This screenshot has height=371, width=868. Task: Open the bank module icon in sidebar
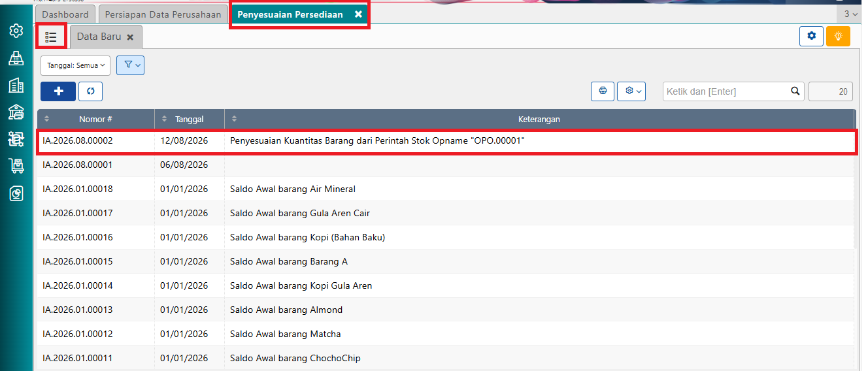coord(16,112)
